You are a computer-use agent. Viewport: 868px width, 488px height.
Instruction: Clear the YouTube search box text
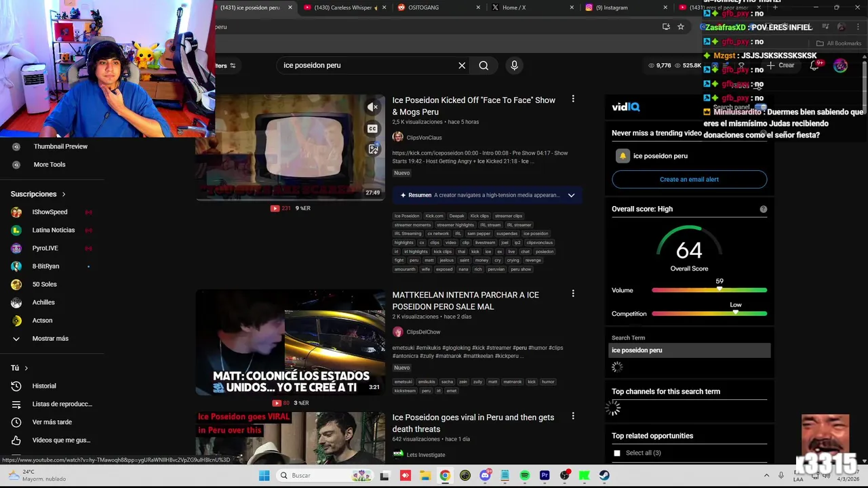(462, 66)
